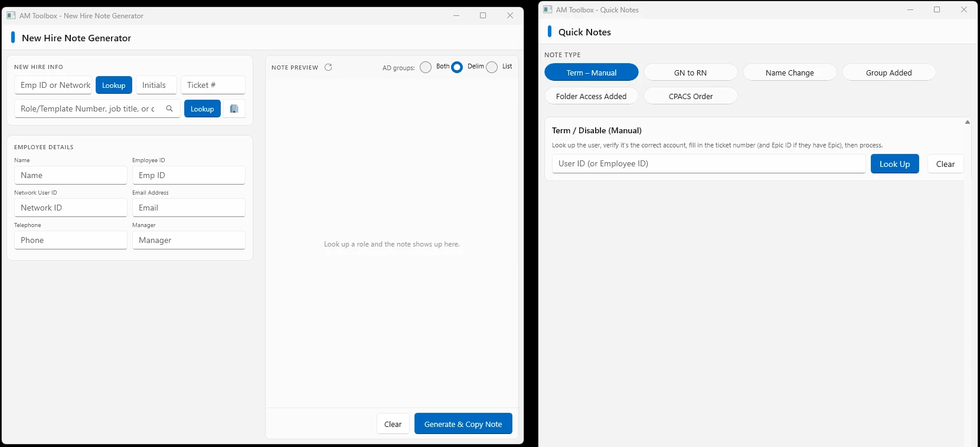The height and width of the screenshot is (447, 980).
Task: Clear the note preview in New Hire window
Action: coord(393,424)
